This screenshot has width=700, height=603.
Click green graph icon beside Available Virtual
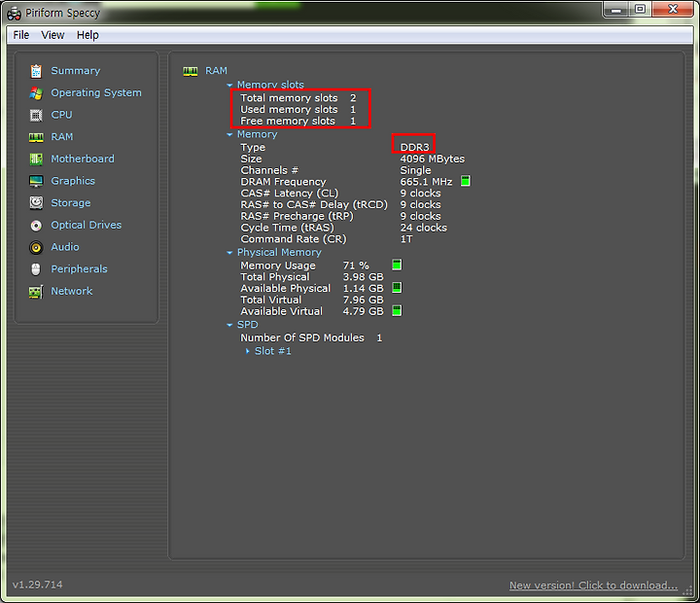point(397,310)
